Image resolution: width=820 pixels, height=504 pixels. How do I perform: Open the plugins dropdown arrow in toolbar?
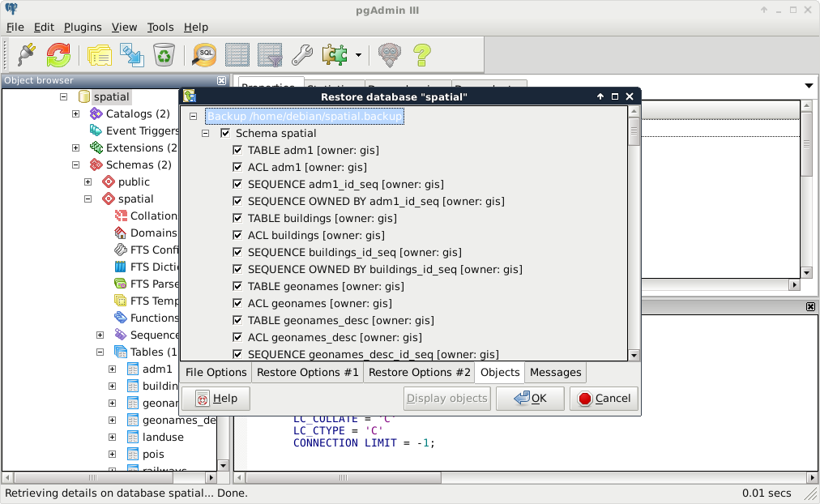point(358,56)
